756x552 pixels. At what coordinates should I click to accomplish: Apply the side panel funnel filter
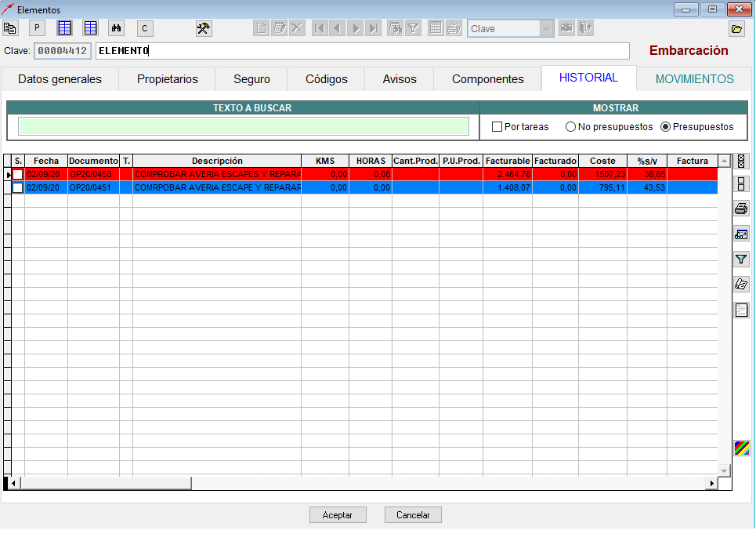click(x=742, y=260)
